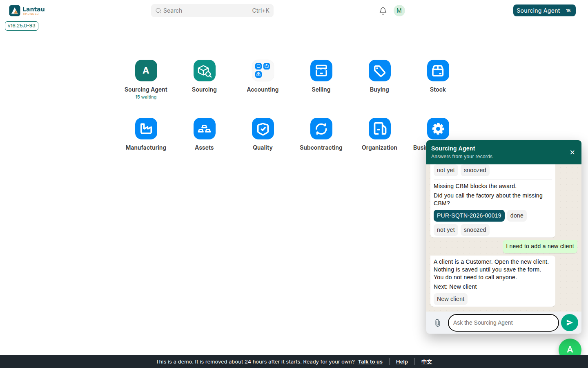Click the notifications bell icon
Screen dimensions: 588x368
(x=383, y=11)
